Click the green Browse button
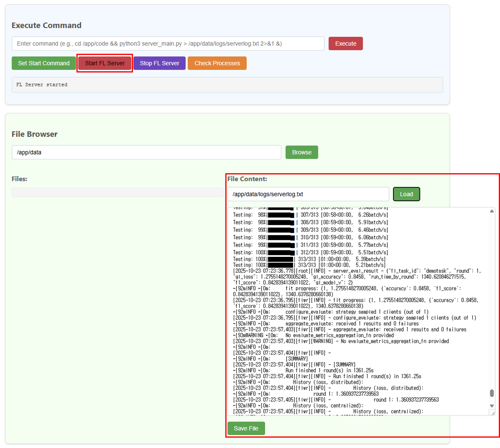The image size is (500, 448). tap(301, 153)
